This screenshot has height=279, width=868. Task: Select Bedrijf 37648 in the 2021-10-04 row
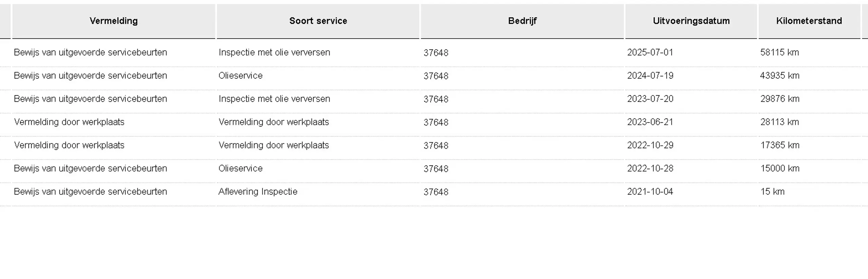pos(436,192)
